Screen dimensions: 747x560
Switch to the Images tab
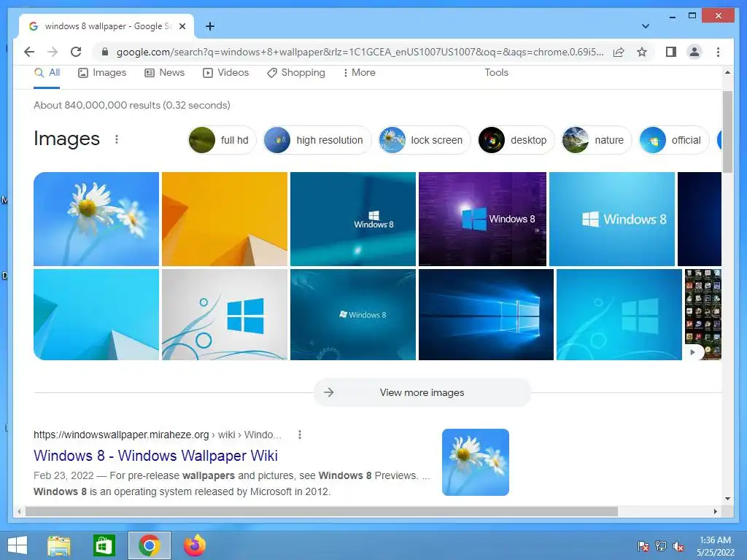tap(102, 73)
